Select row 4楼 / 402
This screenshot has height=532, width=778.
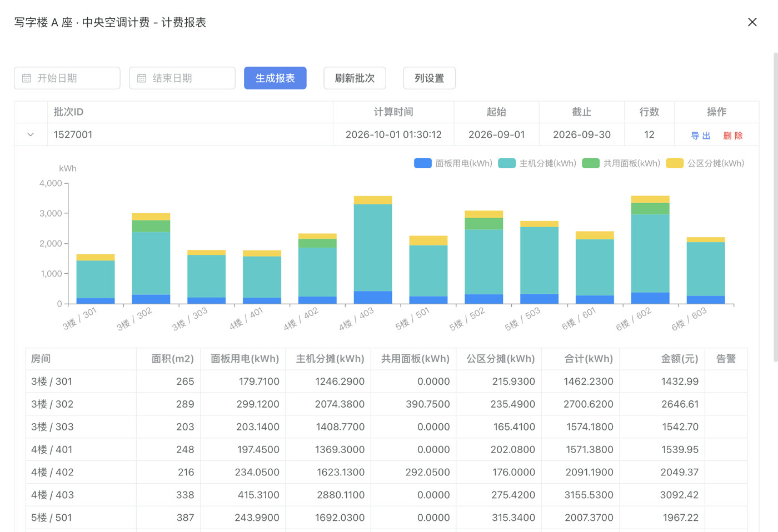tap(386, 472)
